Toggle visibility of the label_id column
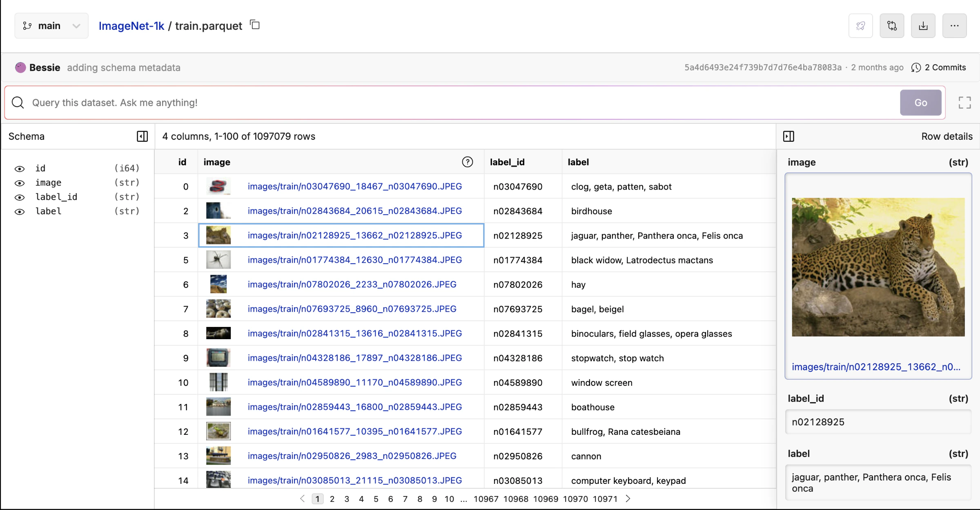980x510 pixels. (20, 197)
